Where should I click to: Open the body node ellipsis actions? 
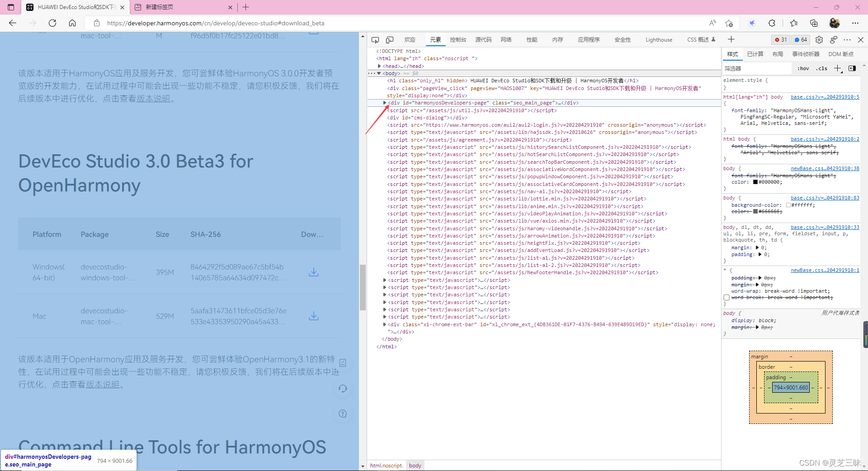coord(372,73)
